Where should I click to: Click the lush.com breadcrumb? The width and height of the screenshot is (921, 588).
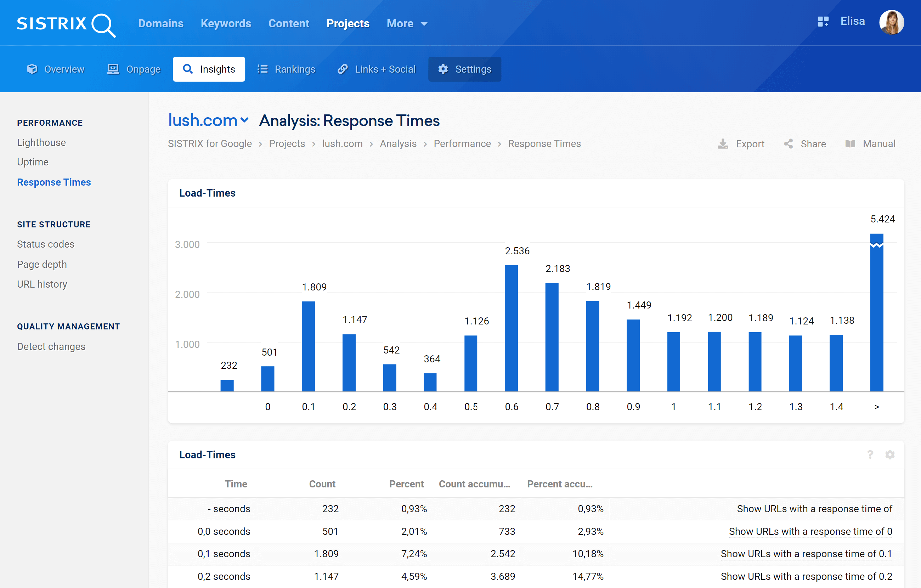coord(342,144)
